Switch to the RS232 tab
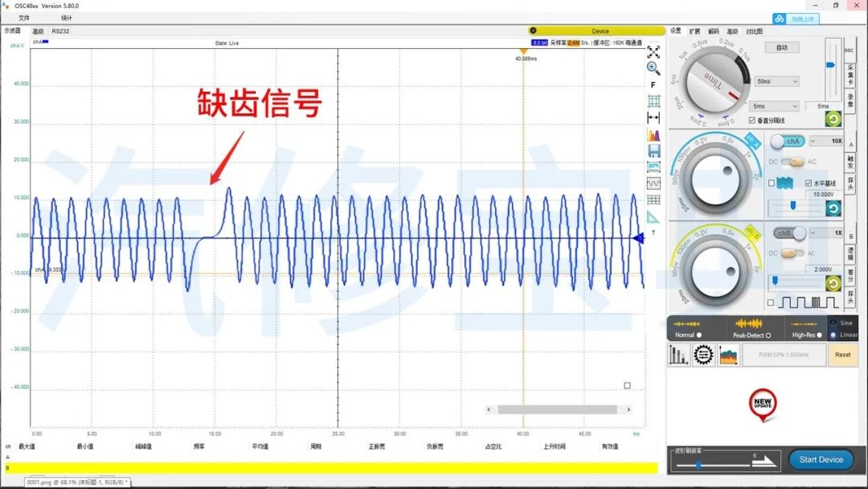This screenshot has height=489, width=868. (60, 31)
